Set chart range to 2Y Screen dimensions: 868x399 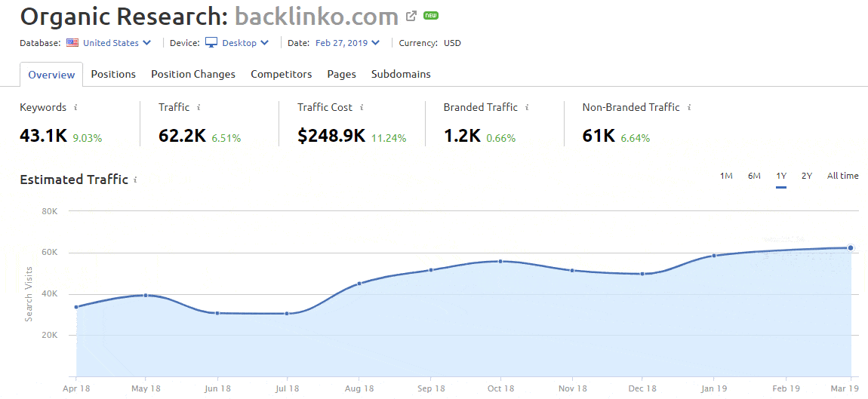pos(807,176)
